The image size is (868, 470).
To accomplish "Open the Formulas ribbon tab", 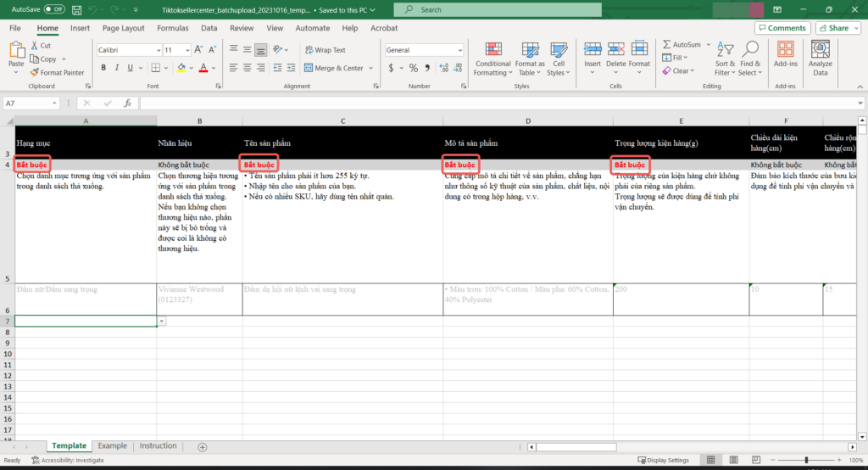I will pos(173,28).
